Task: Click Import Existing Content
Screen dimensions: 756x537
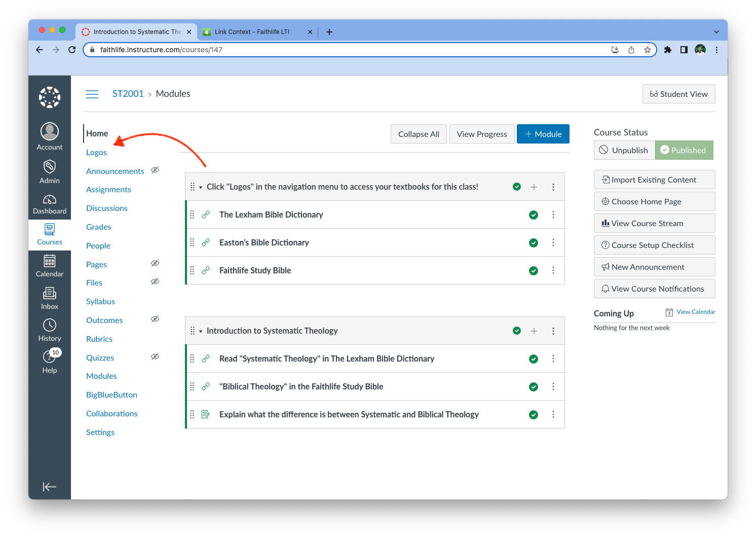Action: (654, 180)
